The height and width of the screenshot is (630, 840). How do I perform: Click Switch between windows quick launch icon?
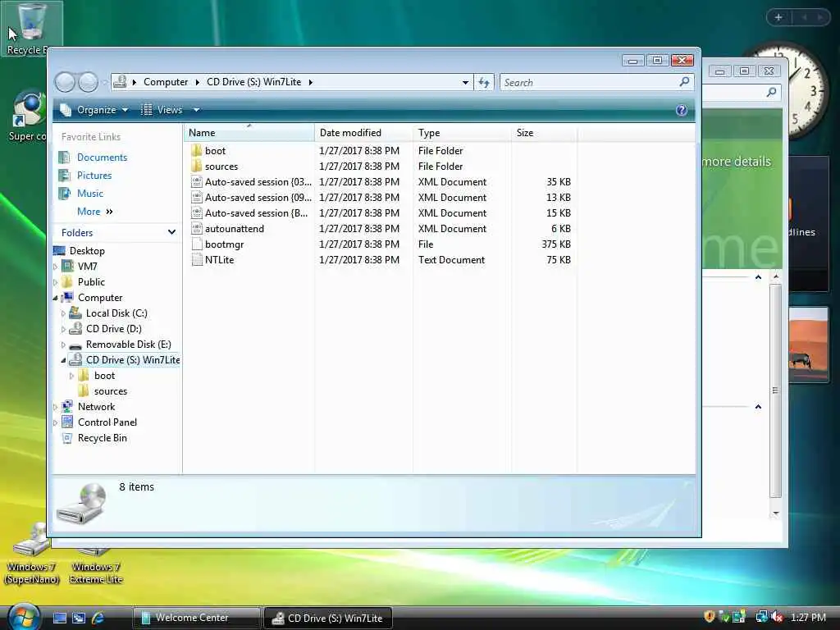pyautogui.click(x=79, y=618)
